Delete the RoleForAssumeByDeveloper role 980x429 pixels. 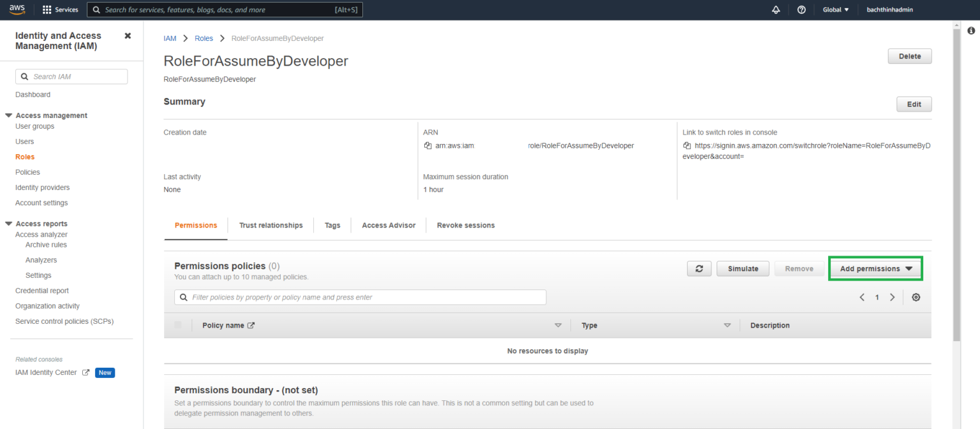point(909,56)
